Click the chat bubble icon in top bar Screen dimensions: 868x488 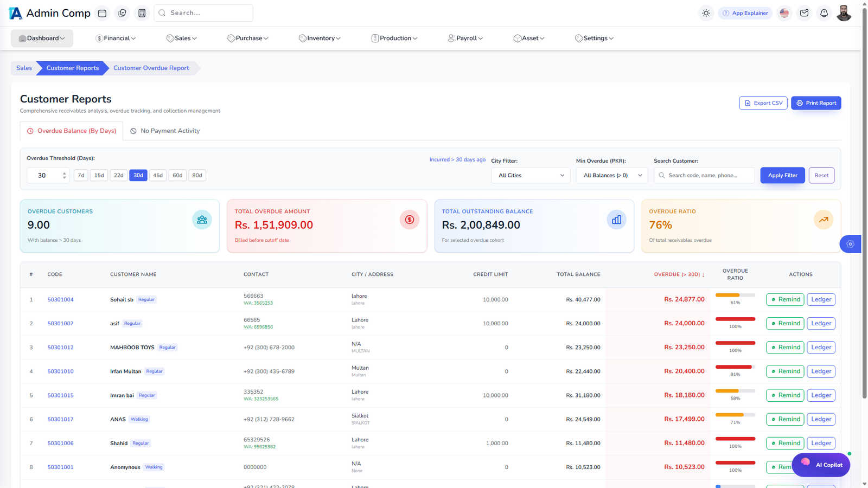click(x=122, y=13)
